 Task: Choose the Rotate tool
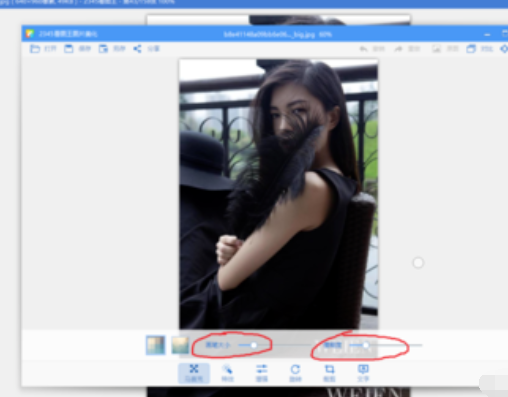[295, 373]
